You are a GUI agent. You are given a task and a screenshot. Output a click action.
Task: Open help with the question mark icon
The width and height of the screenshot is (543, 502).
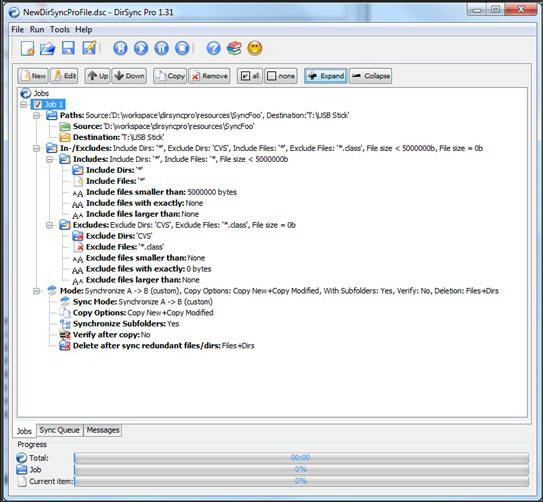click(x=214, y=48)
